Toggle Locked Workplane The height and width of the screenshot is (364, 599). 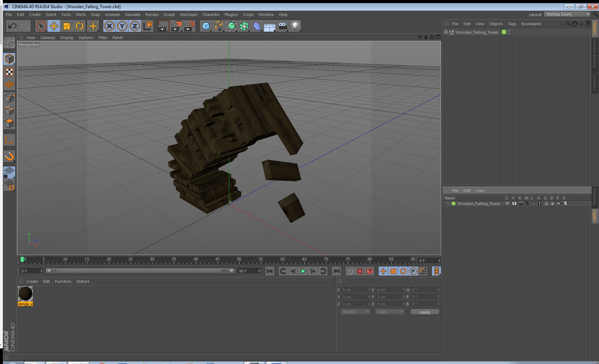tap(9, 172)
